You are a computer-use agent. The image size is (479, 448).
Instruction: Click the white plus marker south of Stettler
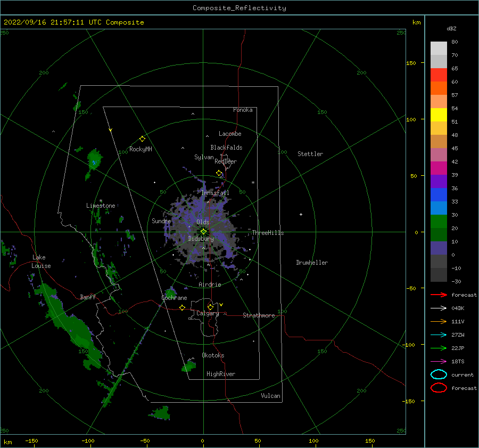(301, 214)
